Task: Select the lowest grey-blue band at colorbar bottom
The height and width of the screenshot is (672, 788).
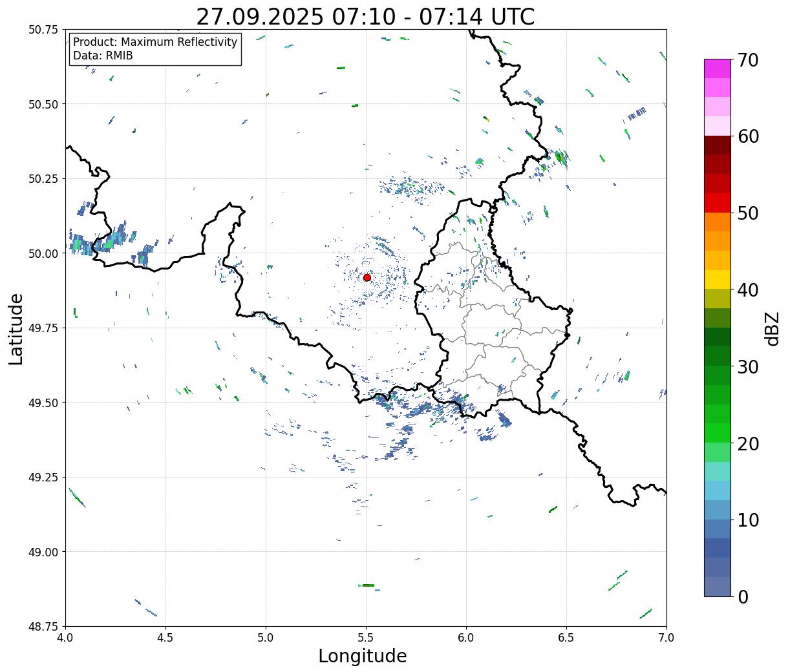Action: 718,587
